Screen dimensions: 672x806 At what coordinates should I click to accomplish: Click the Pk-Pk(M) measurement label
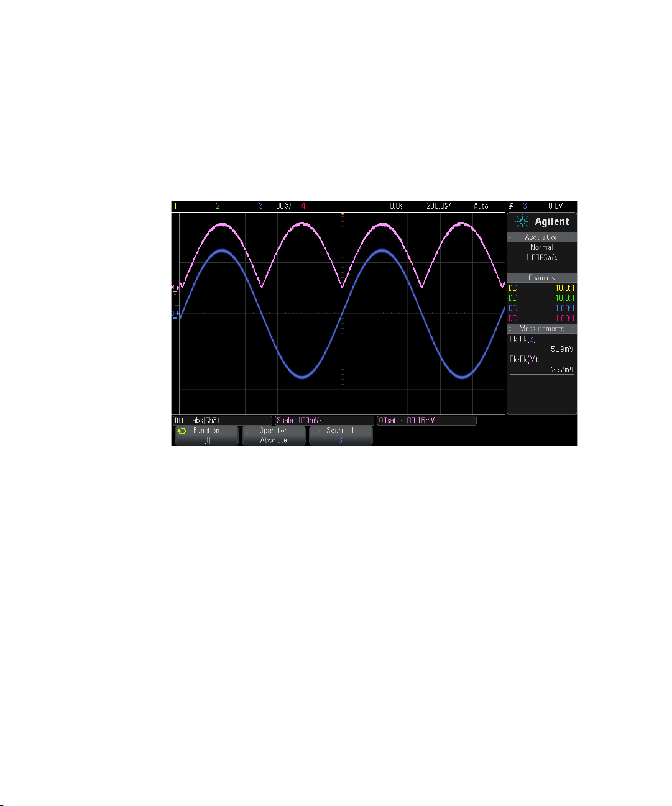(x=524, y=359)
